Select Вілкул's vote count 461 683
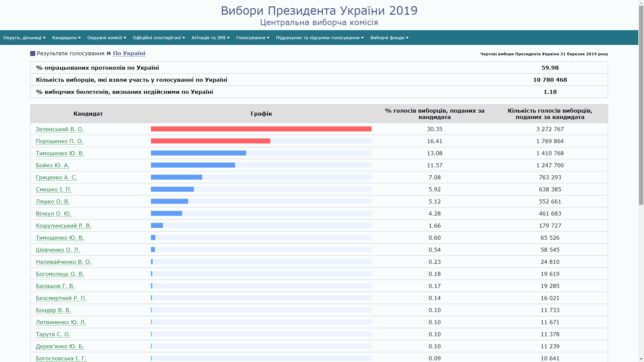Viewport: 644px width, 362px height. pyautogui.click(x=550, y=214)
